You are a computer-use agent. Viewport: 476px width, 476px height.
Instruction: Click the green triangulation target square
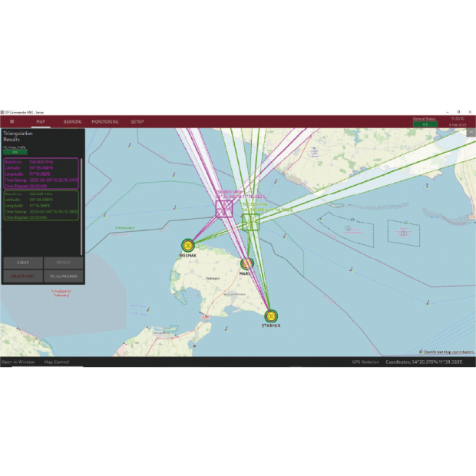point(250,222)
